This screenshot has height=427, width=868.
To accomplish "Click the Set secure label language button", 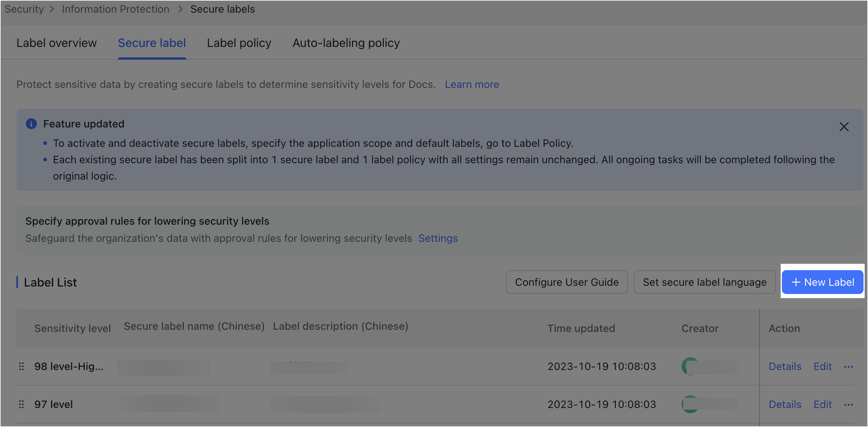I will tap(704, 282).
